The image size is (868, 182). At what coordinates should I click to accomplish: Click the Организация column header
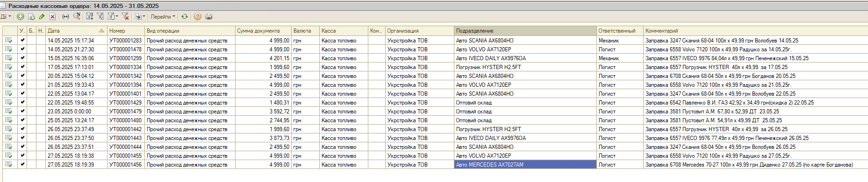coord(419,31)
